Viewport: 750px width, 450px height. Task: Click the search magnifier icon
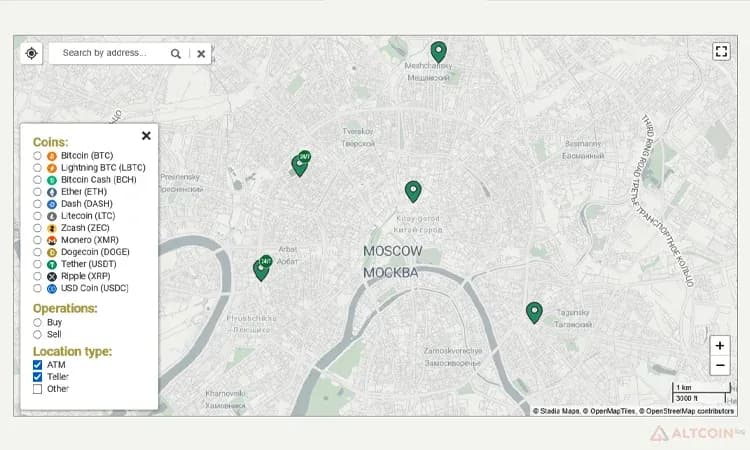[x=176, y=54]
